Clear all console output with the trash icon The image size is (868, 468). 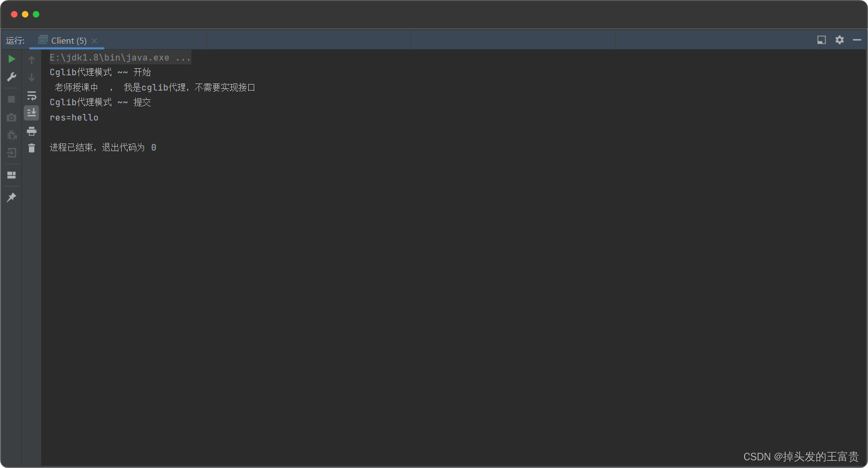click(32, 148)
